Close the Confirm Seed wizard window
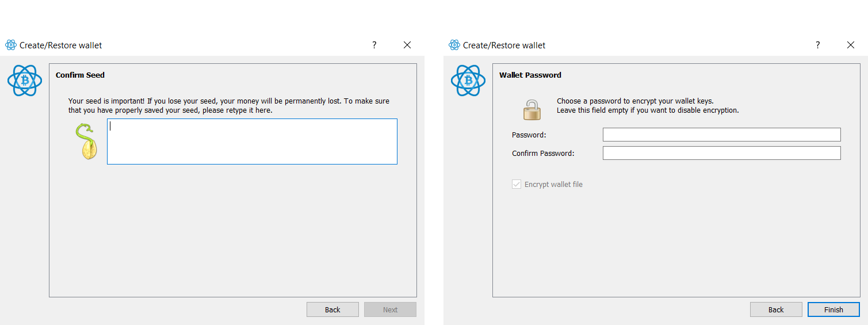Viewport: 868px width, 325px height. coord(407,45)
